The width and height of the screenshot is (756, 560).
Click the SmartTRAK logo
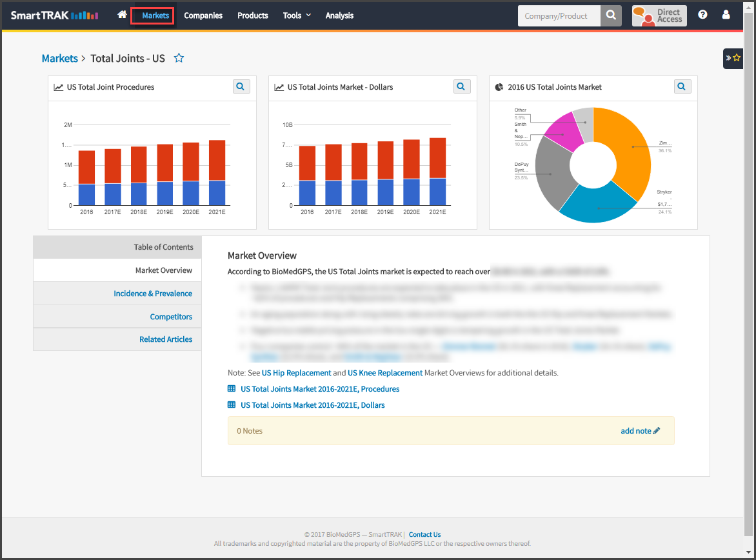pyautogui.click(x=54, y=15)
